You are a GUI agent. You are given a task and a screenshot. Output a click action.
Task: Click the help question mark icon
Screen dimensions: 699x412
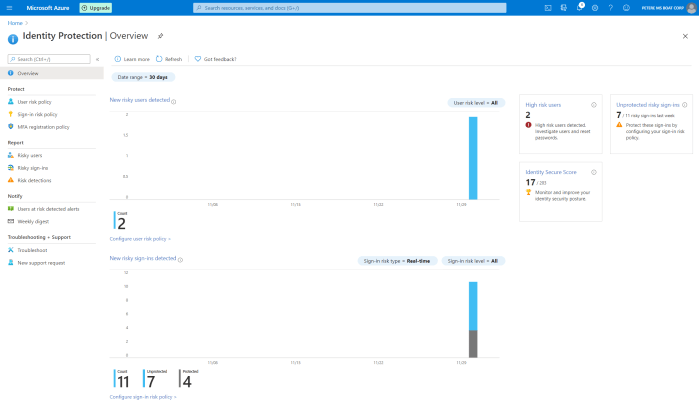pyautogui.click(x=610, y=7)
